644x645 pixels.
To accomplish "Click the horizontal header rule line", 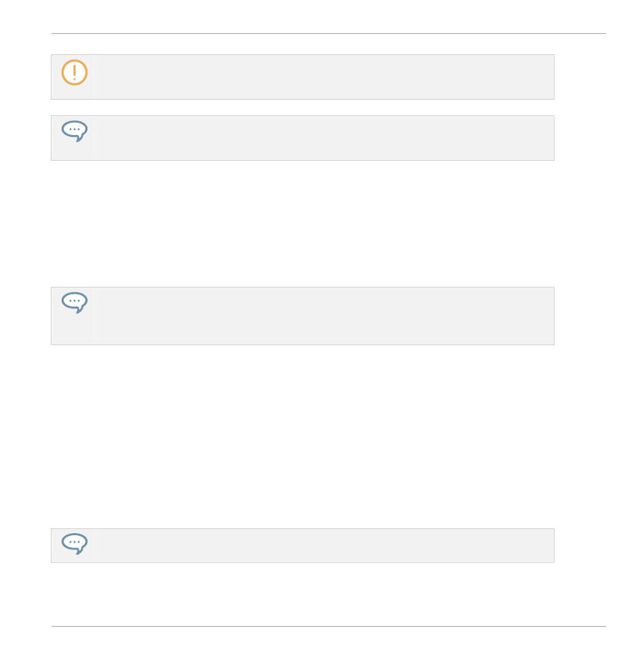I will tap(329, 33).
